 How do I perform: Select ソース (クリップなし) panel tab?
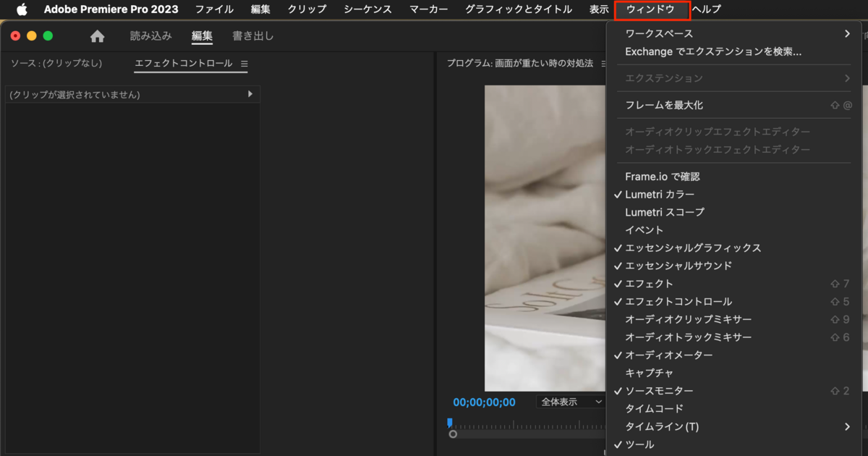56,64
